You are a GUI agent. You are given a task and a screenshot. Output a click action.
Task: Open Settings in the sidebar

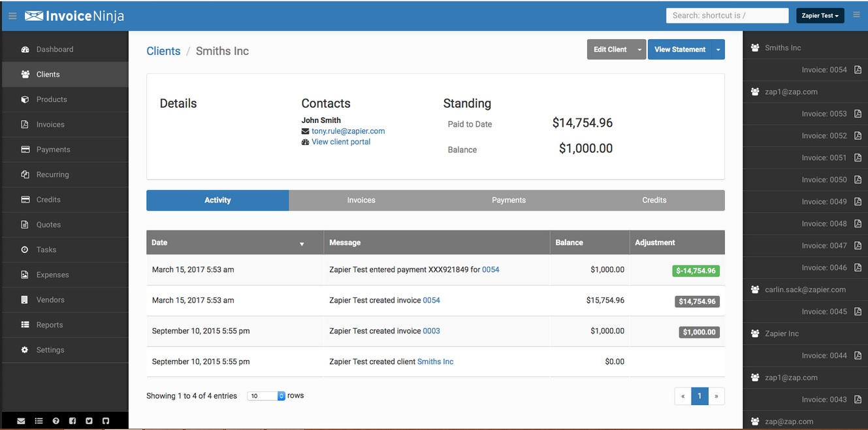coord(65,350)
